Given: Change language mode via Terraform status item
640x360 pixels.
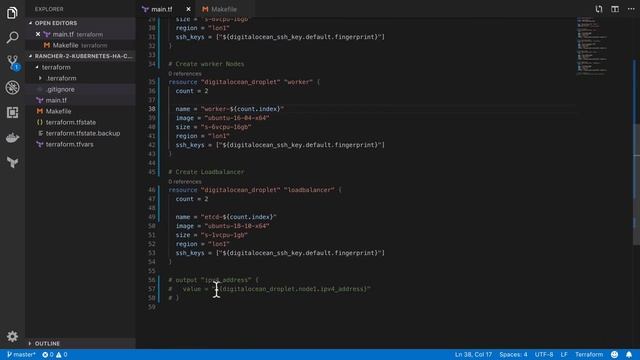Looking at the screenshot, I should pos(589,354).
